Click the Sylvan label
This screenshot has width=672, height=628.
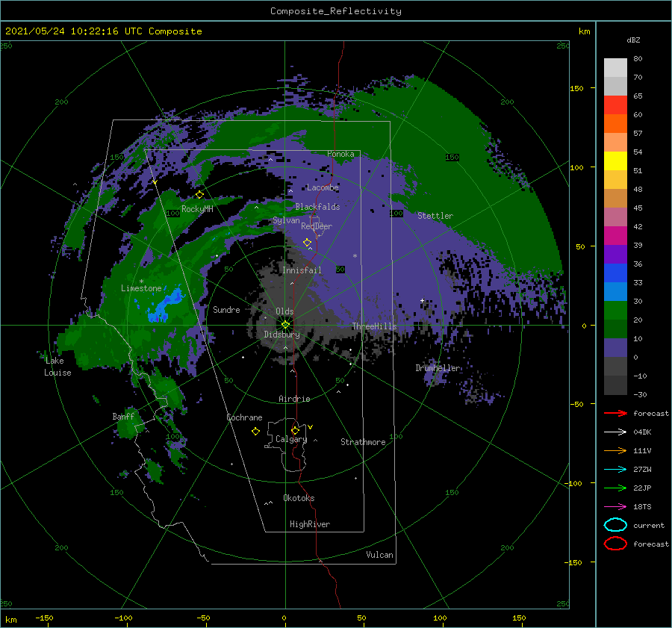coord(286,220)
